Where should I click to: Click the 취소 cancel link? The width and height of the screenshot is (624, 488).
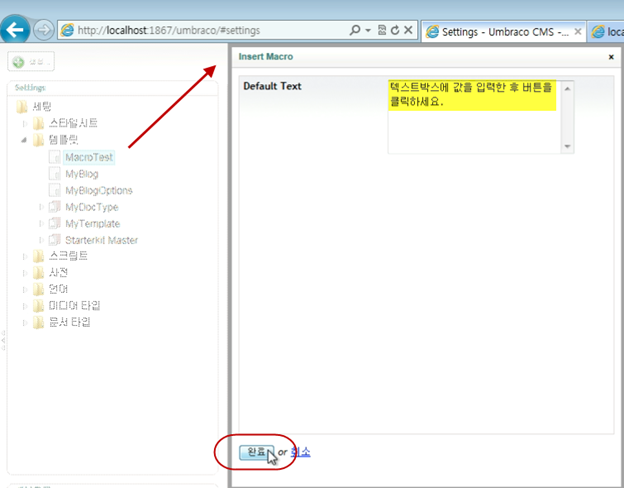(x=300, y=452)
